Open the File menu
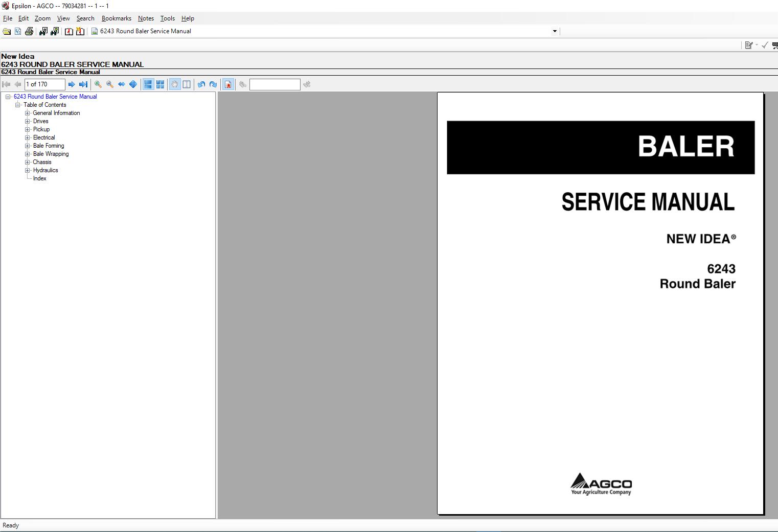 pyautogui.click(x=8, y=18)
